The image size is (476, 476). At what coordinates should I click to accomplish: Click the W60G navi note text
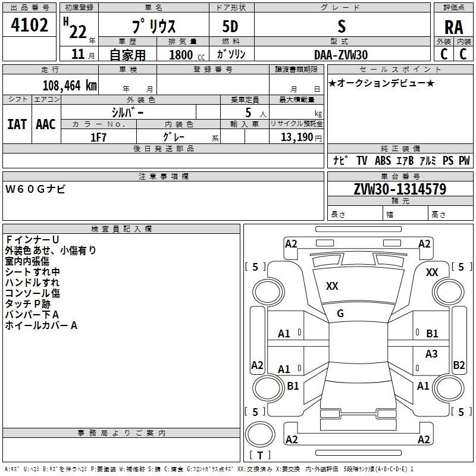[35, 189]
